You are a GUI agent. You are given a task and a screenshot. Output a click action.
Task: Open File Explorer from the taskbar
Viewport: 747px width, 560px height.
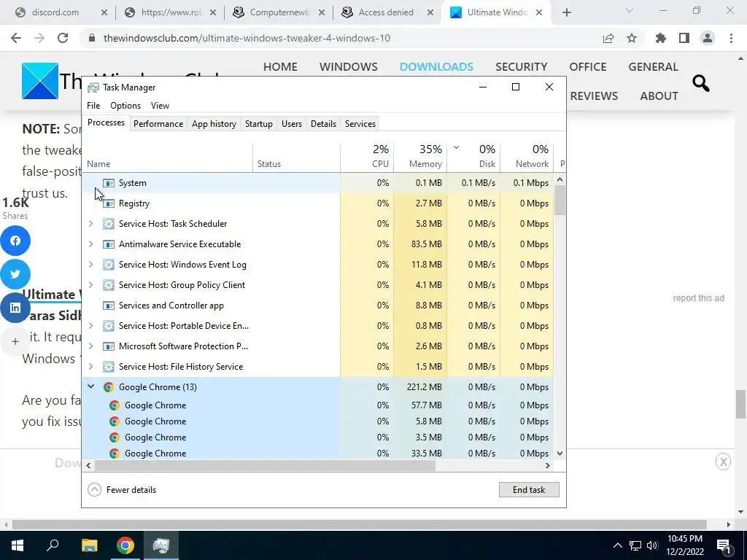(89, 545)
